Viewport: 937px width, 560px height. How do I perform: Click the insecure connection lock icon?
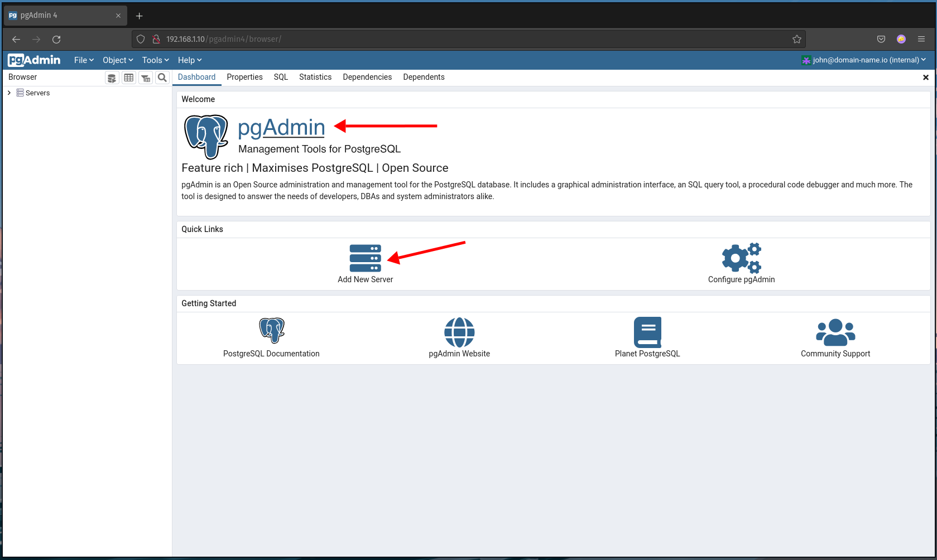coord(156,39)
